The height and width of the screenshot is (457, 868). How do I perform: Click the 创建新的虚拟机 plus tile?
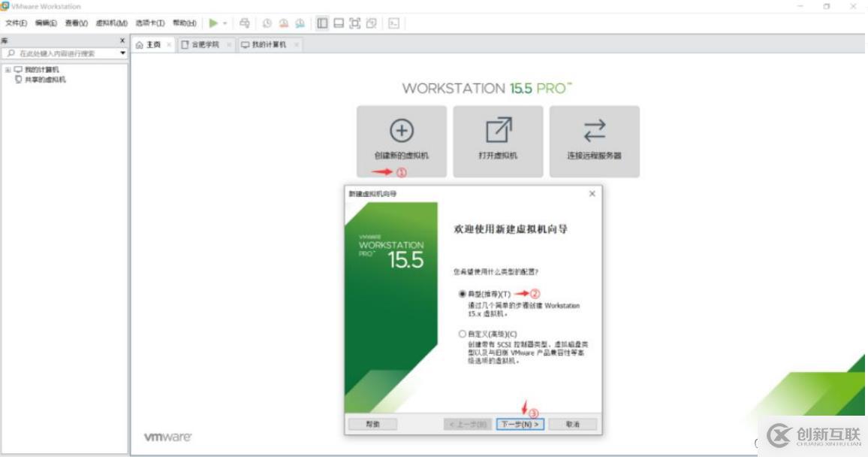click(402, 141)
